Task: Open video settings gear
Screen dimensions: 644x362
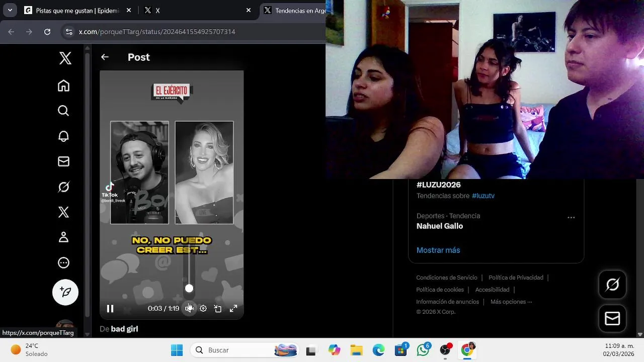Action: coord(203,309)
